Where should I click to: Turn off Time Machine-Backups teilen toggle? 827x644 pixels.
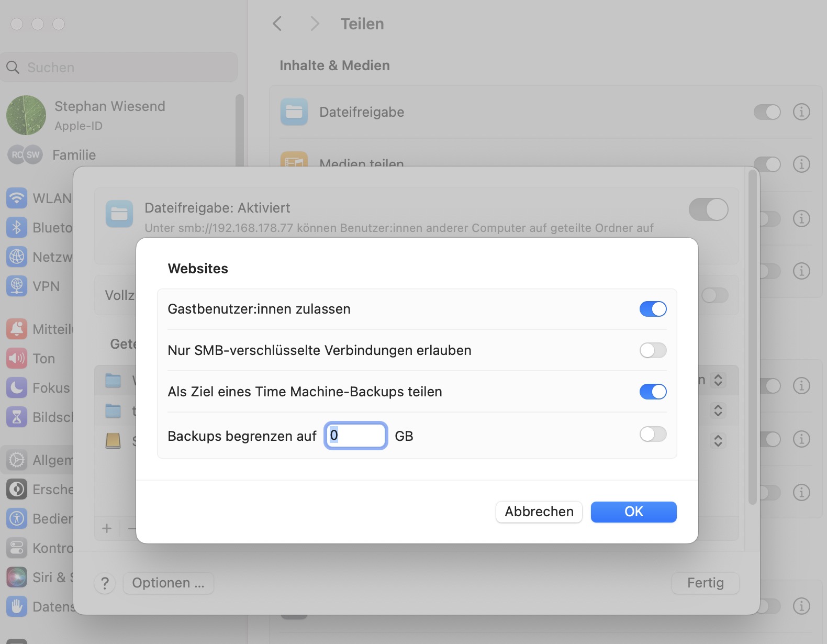click(x=653, y=392)
